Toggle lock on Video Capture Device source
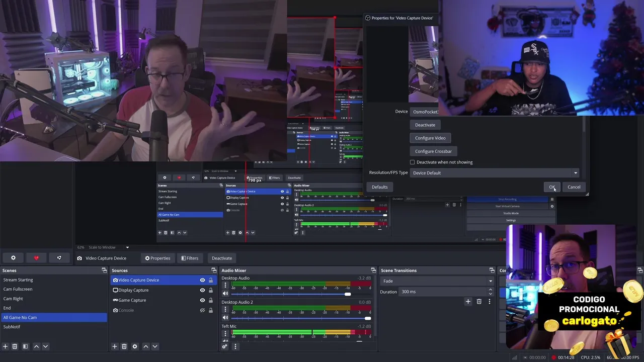The image size is (644, 362). [x=211, y=280]
